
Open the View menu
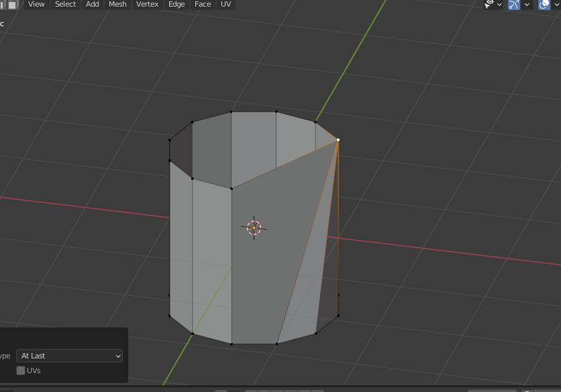pyautogui.click(x=36, y=4)
